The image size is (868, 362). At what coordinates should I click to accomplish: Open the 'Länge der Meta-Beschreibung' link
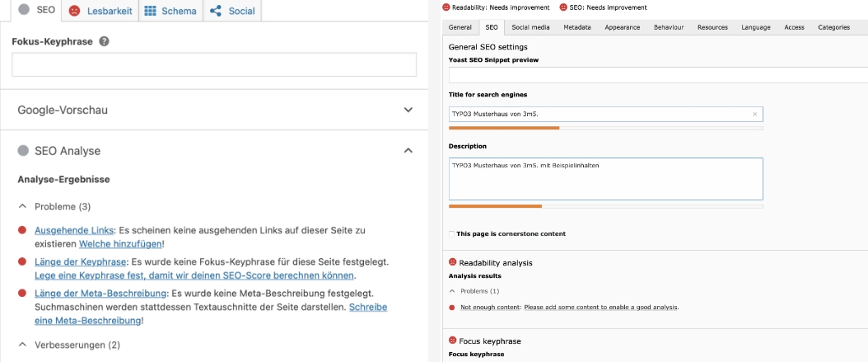click(x=100, y=293)
